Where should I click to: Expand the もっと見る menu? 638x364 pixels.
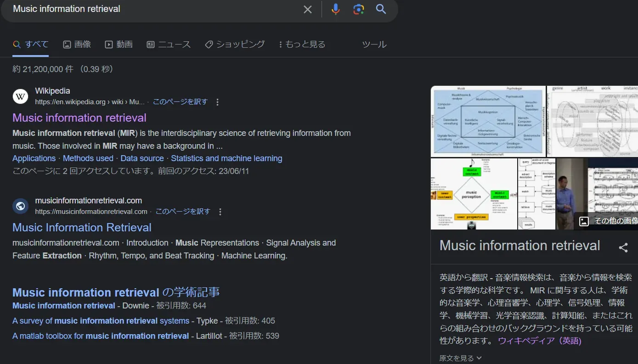(302, 45)
